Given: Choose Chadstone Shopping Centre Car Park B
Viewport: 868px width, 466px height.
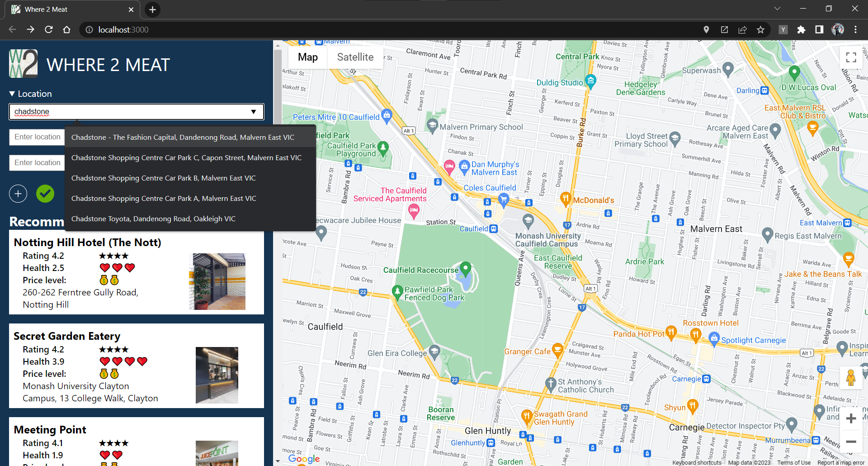Looking at the screenshot, I should coord(190,178).
